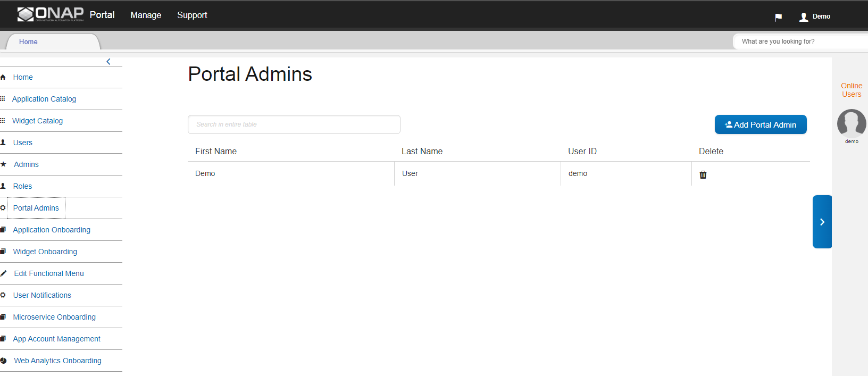868x376 pixels.
Task: Click Add Portal Admin button
Action: pos(761,124)
